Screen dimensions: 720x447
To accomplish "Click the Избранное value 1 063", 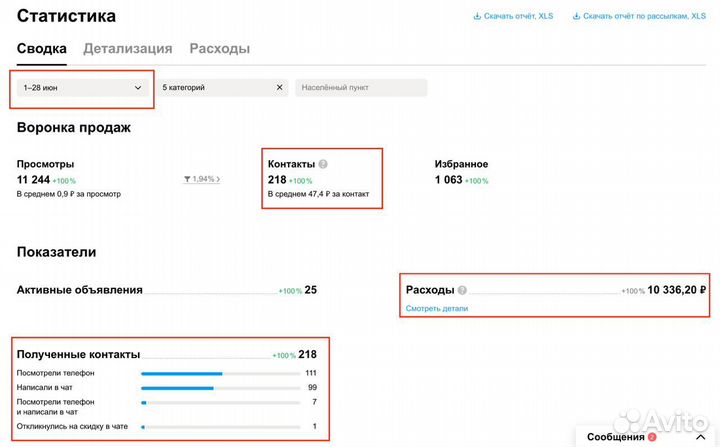I will (x=449, y=180).
